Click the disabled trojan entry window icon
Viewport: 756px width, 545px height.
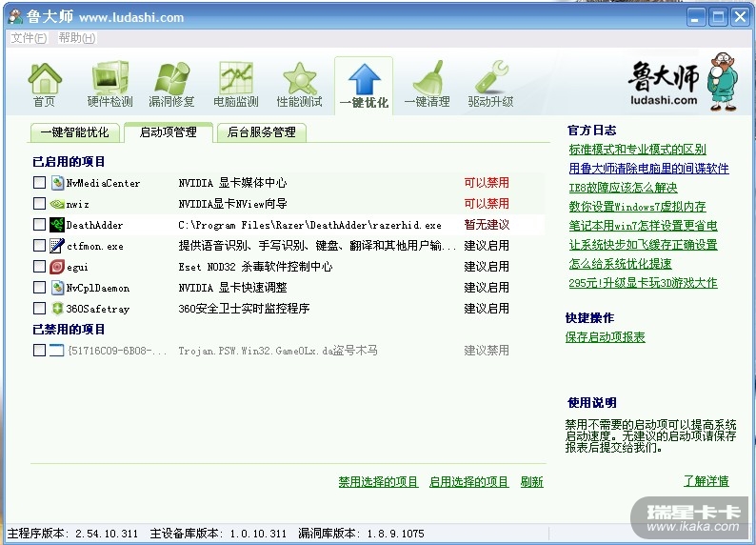(57, 350)
